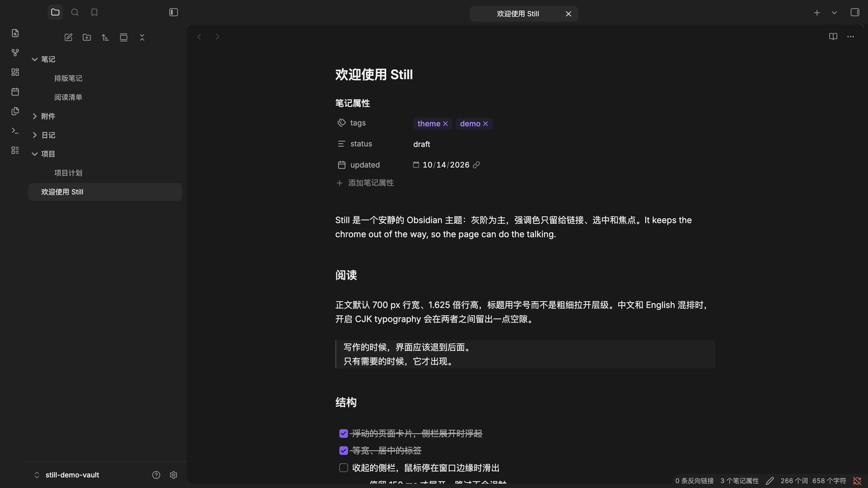The height and width of the screenshot is (488, 868).
Task: Click the updated property calendar icon
Action: [x=342, y=165]
